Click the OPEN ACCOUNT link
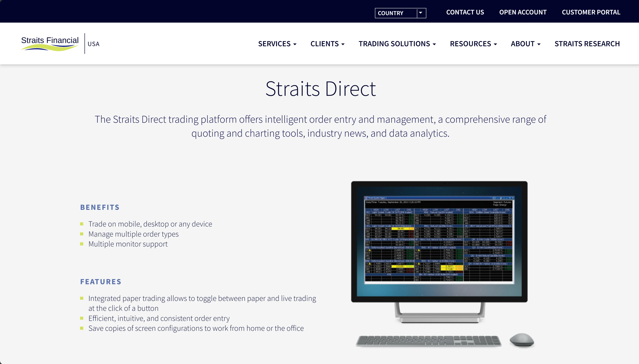Viewport: 639px width, 364px height. [523, 12]
